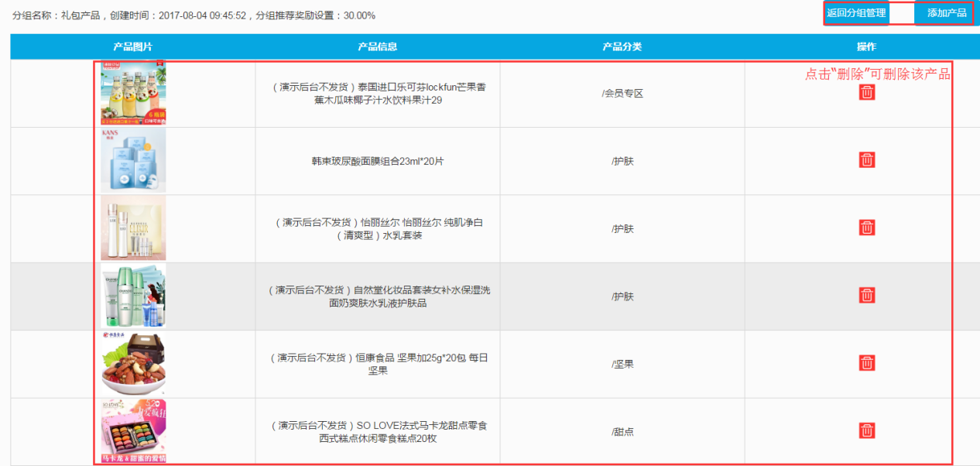Click the 产品信息 column header
This screenshot has height=466, width=980.
pyautogui.click(x=378, y=46)
